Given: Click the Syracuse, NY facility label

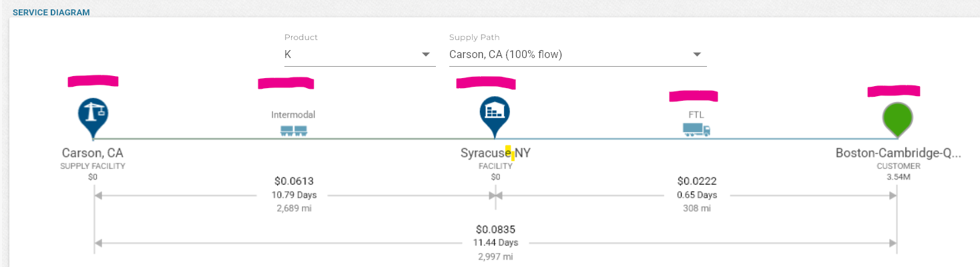Looking at the screenshot, I should pos(495,154).
